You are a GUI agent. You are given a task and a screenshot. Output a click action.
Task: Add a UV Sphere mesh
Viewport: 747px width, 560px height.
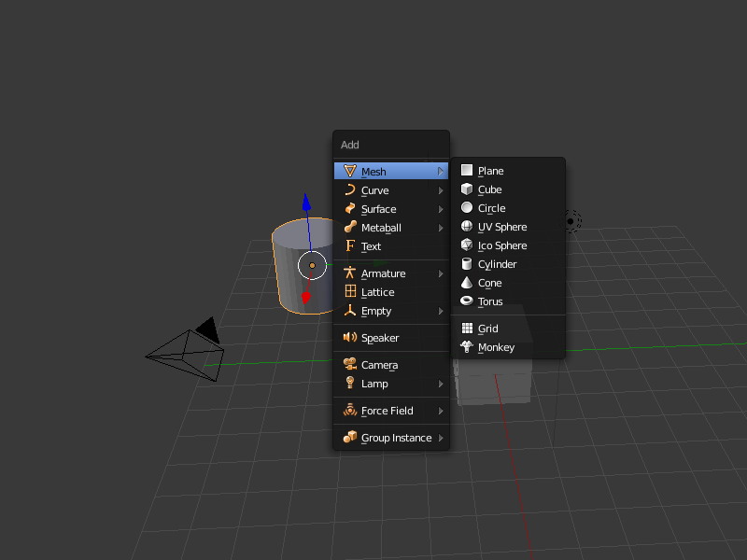coord(508,227)
